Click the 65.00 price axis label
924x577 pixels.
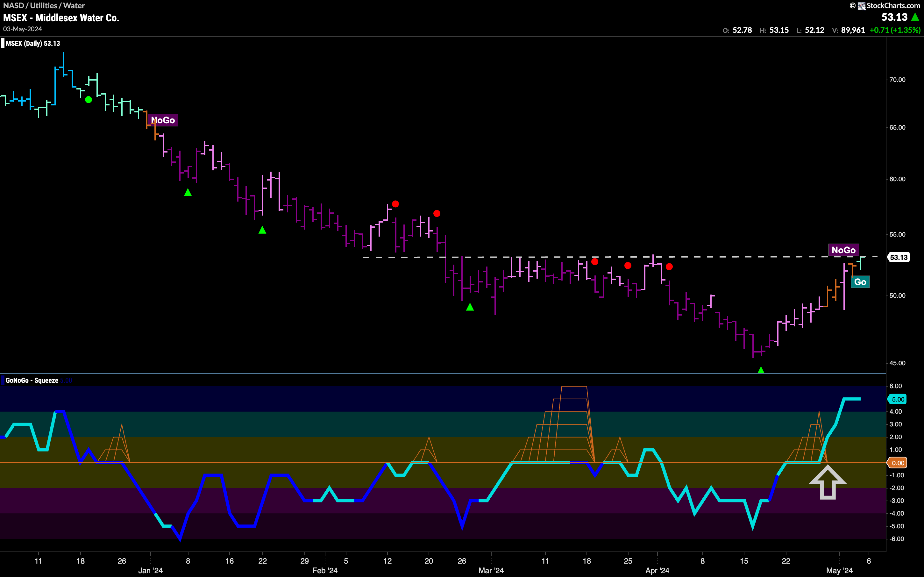point(897,127)
